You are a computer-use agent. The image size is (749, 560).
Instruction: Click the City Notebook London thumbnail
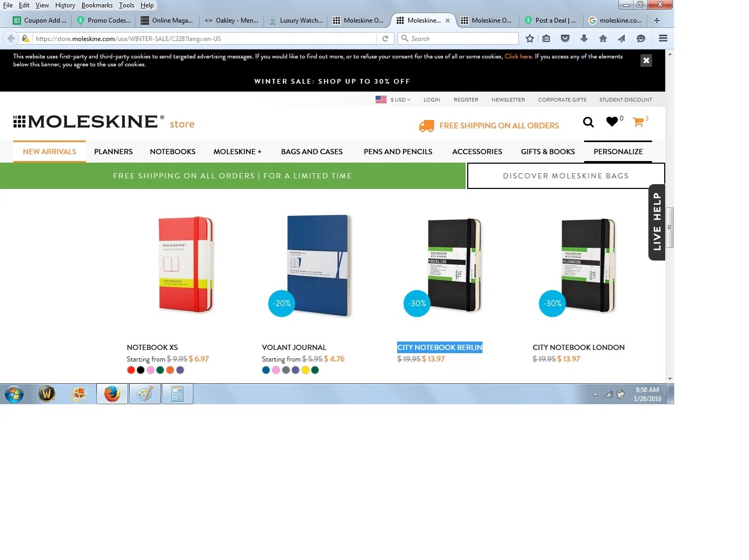(588, 266)
